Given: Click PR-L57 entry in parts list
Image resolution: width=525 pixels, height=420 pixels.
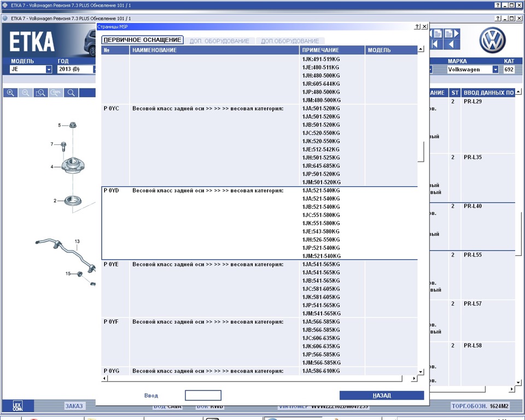Looking at the screenshot, I should point(472,304).
